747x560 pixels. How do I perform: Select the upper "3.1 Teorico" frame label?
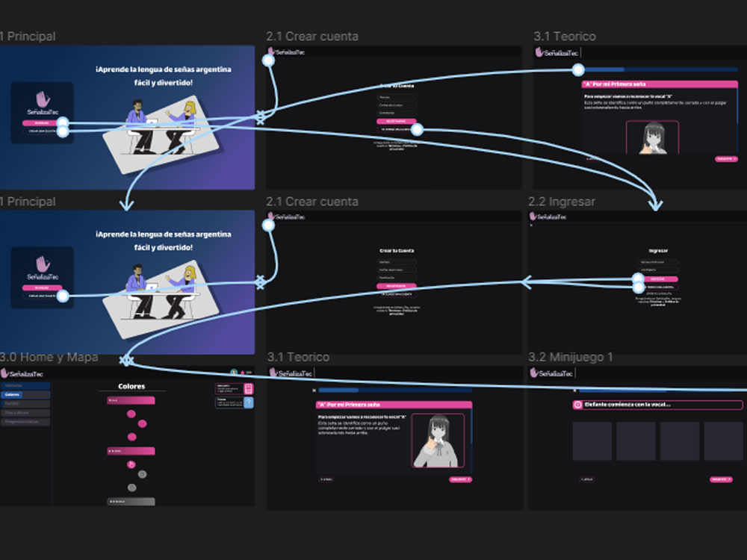point(565,36)
